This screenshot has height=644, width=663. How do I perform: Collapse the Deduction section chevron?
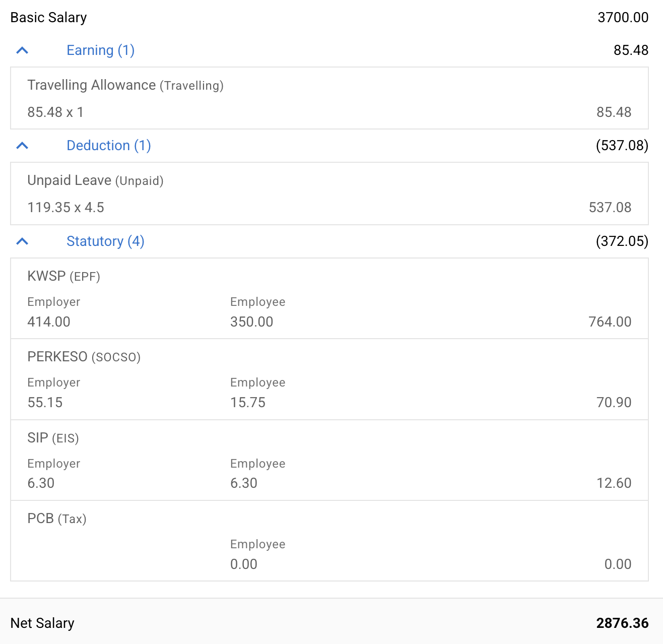point(22,146)
